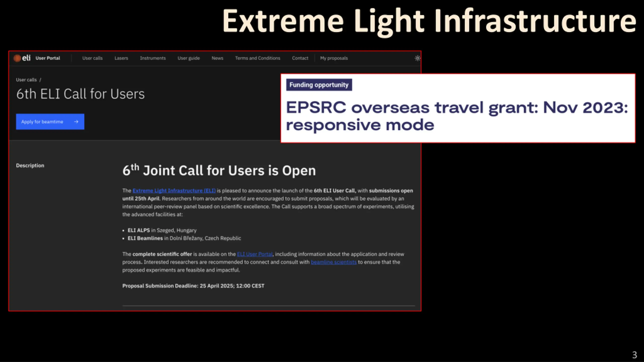The image size is (644, 362).
Task: Click the Description section label
Action: click(x=30, y=165)
